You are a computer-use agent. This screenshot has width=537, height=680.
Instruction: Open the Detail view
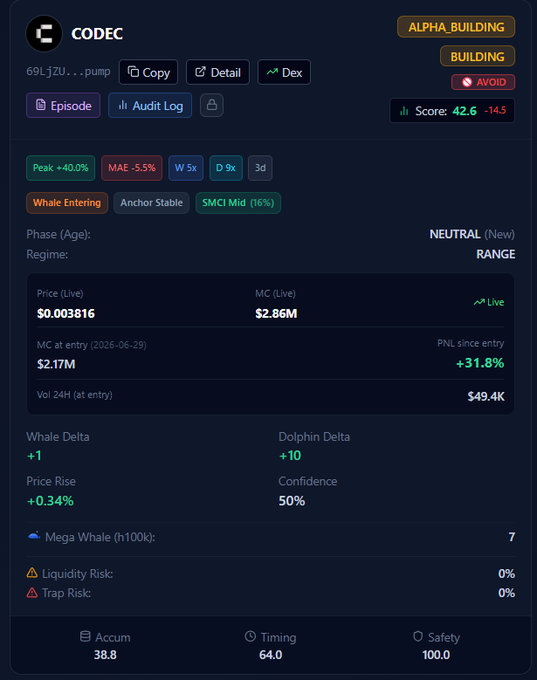[x=218, y=72]
